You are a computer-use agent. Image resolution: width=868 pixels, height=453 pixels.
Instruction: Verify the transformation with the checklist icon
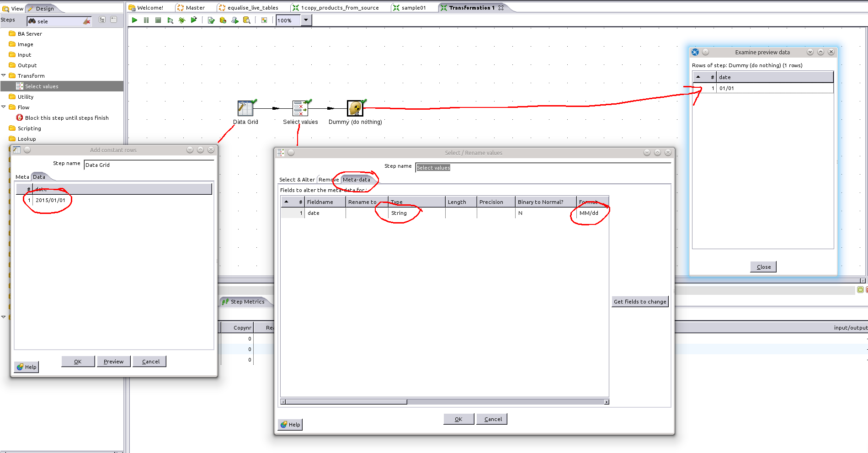point(211,20)
